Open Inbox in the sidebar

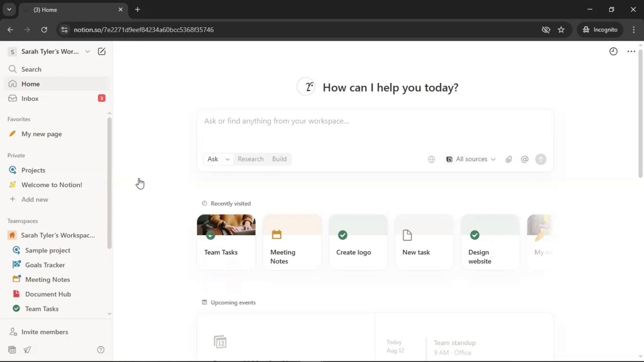coord(30,99)
